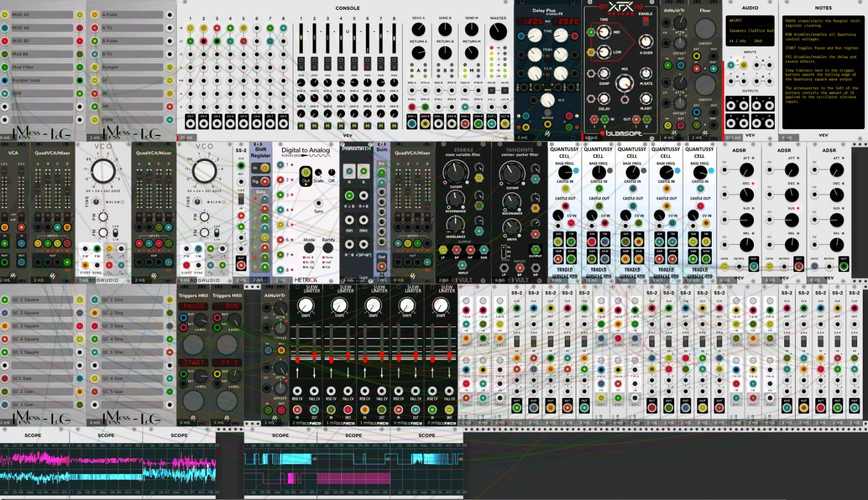The image size is (868, 500).
Task: Click the Sum module Out jack
Action: point(381,266)
